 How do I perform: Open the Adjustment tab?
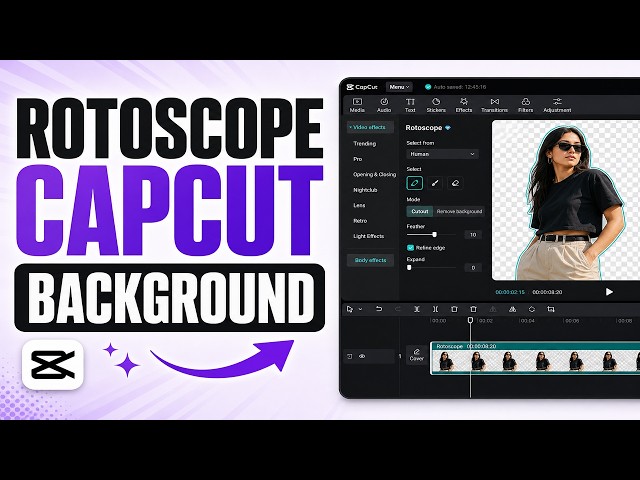pos(557,105)
